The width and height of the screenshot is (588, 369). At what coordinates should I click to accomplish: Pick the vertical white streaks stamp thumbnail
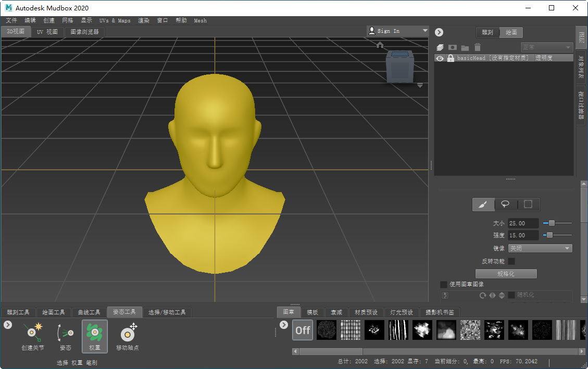coord(398,330)
